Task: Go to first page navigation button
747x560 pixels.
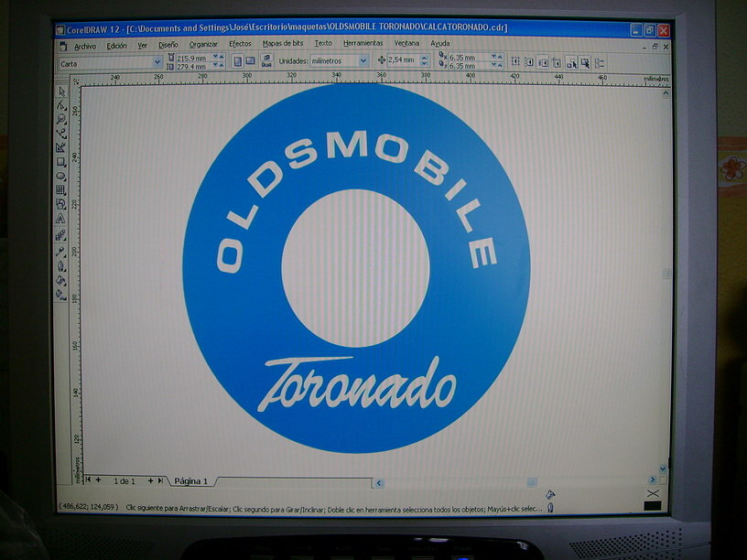Action: coord(88,480)
